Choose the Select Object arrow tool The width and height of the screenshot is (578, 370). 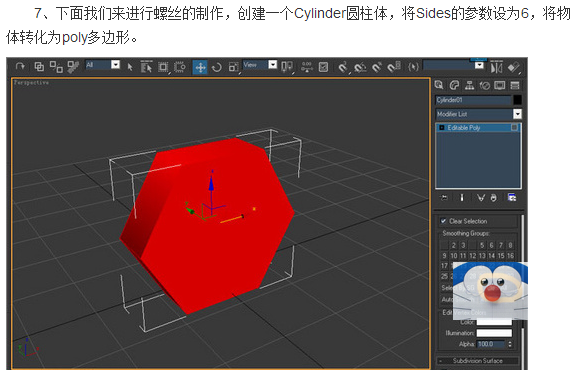point(130,67)
